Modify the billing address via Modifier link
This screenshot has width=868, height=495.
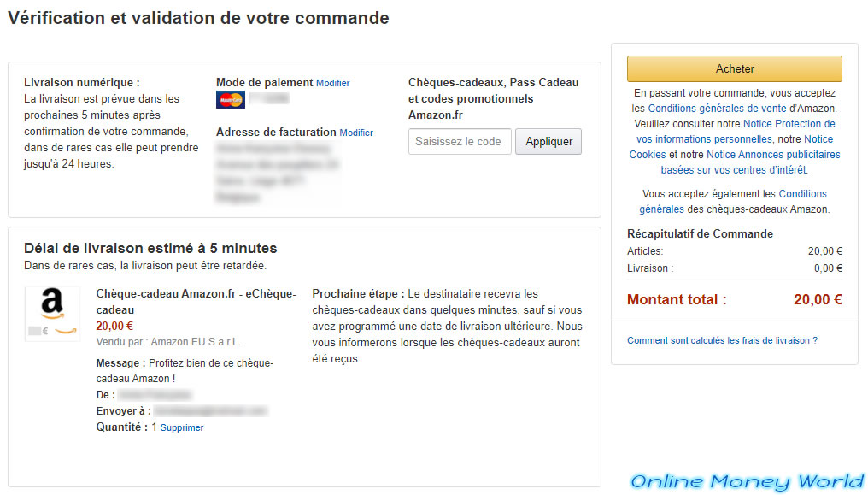(356, 133)
